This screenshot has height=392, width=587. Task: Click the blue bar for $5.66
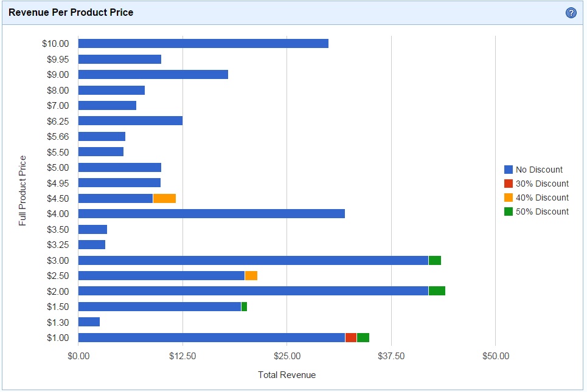coord(102,137)
